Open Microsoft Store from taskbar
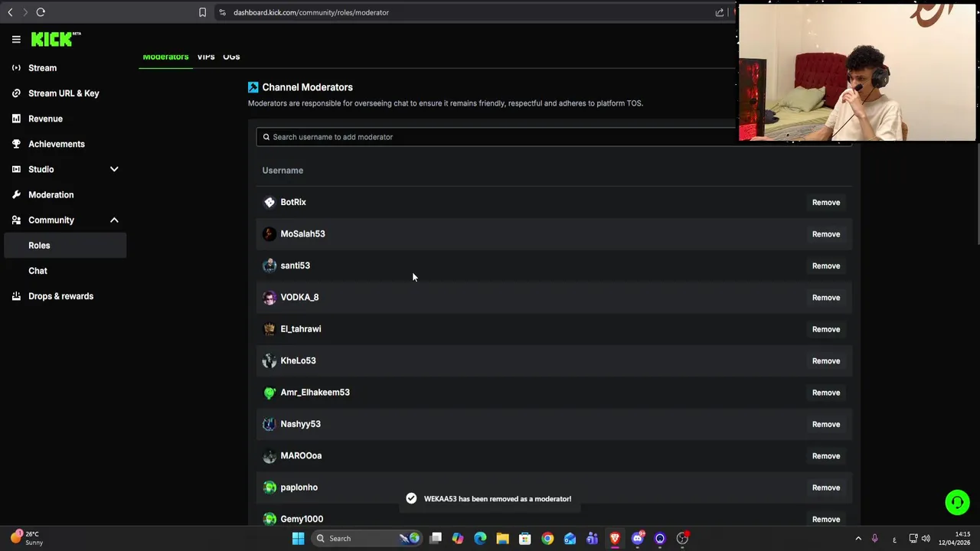The height and width of the screenshot is (551, 980). pos(525,539)
